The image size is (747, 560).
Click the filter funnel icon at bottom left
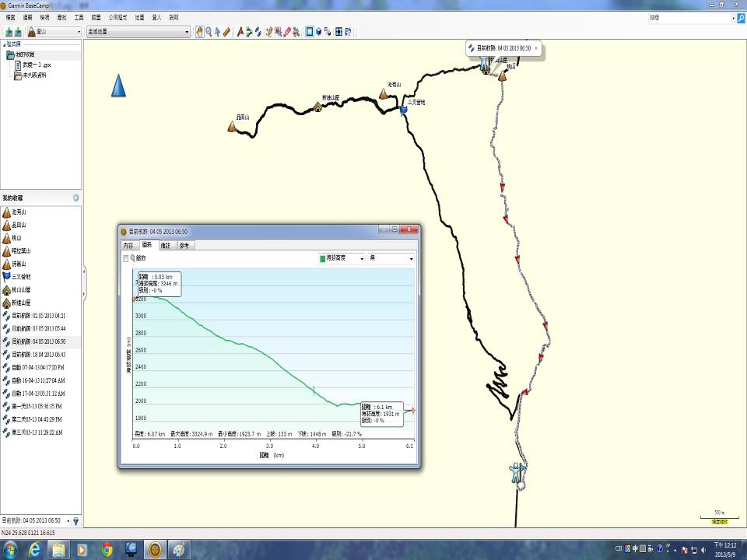click(x=75, y=520)
